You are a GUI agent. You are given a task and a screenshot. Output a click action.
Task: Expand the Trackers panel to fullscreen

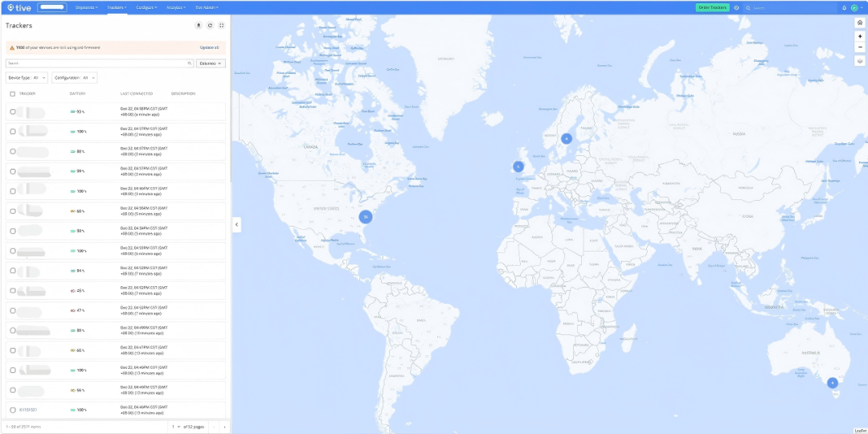[222, 26]
